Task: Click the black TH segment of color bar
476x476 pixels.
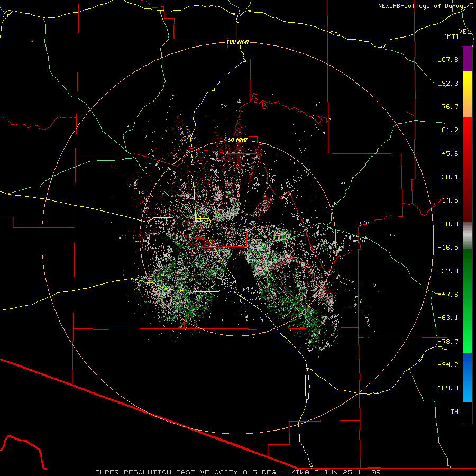Action: [x=467, y=413]
